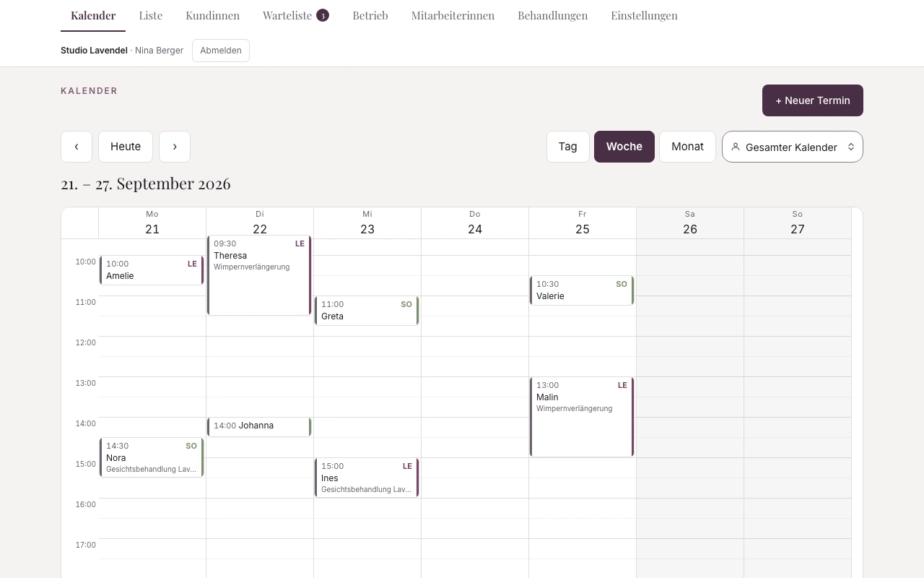Create a new appointment with Neuer Termin
This screenshot has width=924, height=578.
[813, 100]
